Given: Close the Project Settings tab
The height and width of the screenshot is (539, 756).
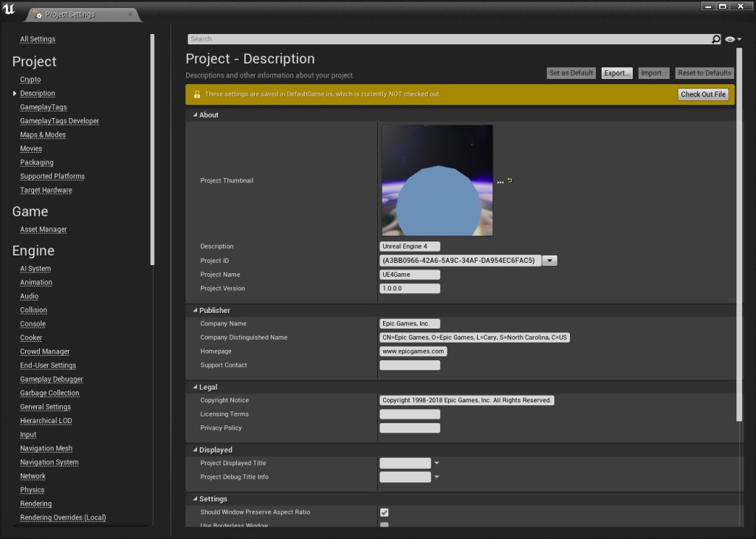Looking at the screenshot, I should (x=130, y=15).
